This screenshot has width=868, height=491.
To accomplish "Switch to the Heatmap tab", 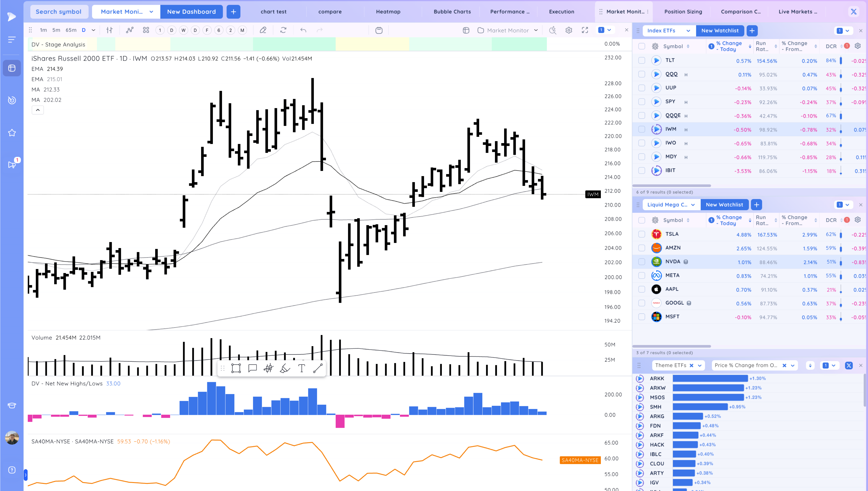I will click(388, 11).
